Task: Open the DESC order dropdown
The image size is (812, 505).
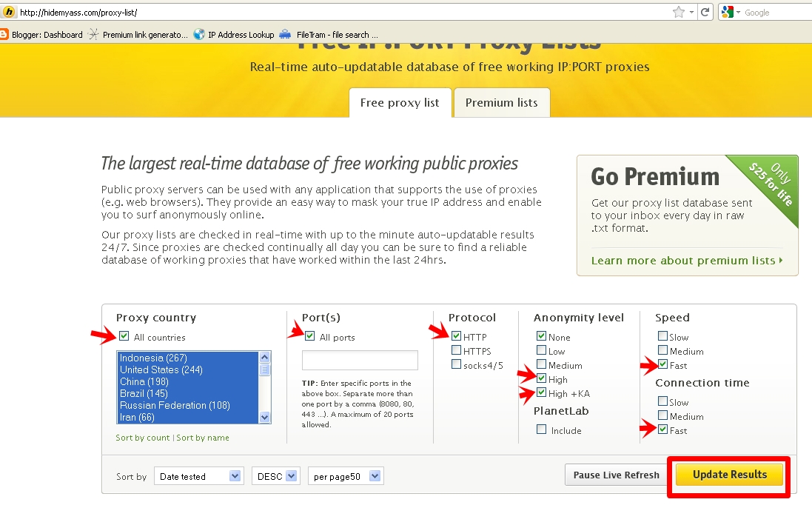Action: pyautogui.click(x=275, y=476)
